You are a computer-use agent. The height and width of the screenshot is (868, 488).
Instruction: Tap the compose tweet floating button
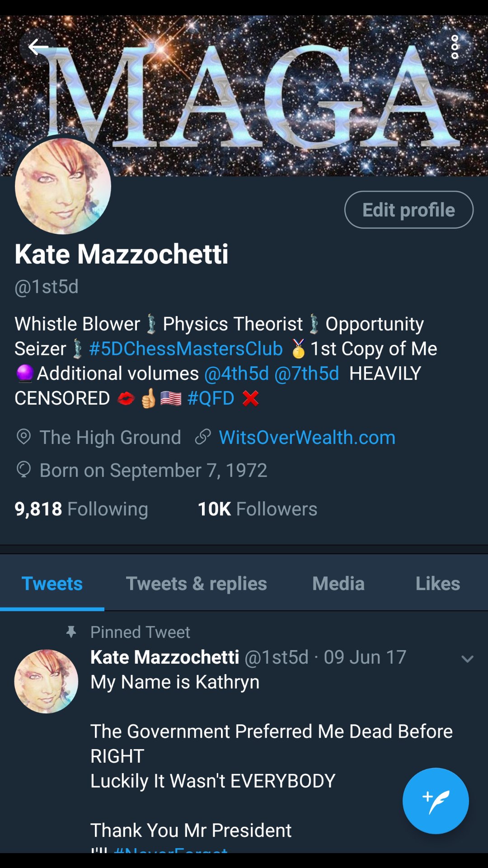tap(436, 801)
